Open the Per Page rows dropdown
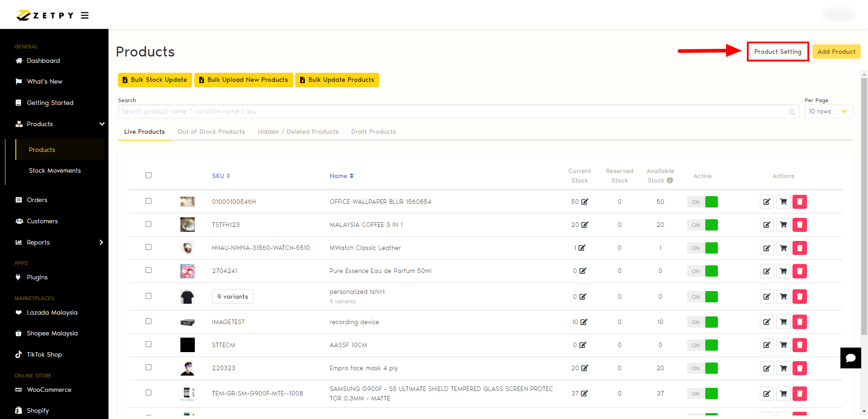Viewport: 868px width, 419px height. coord(828,112)
